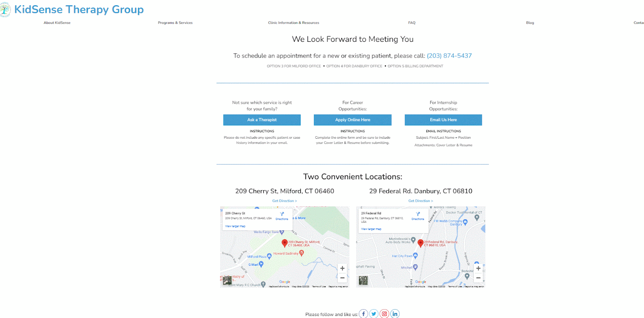Zoom out on the Milford map
This screenshot has height=318, width=644.
click(x=342, y=278)
